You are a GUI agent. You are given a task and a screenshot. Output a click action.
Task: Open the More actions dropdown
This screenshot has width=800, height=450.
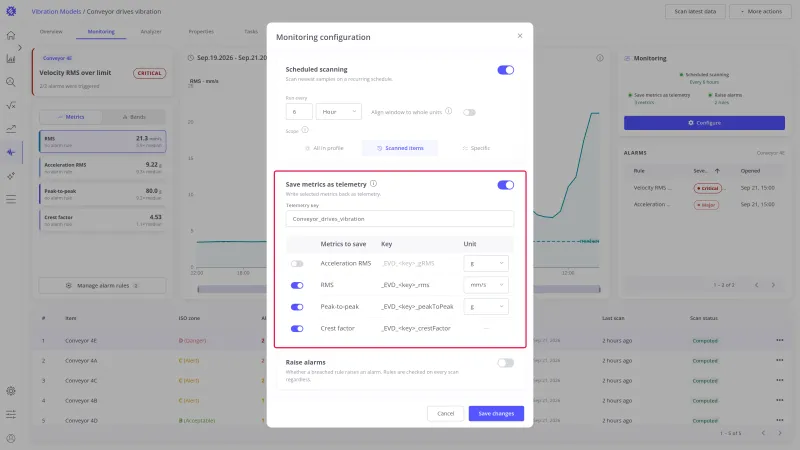click(x=761, y=11)
